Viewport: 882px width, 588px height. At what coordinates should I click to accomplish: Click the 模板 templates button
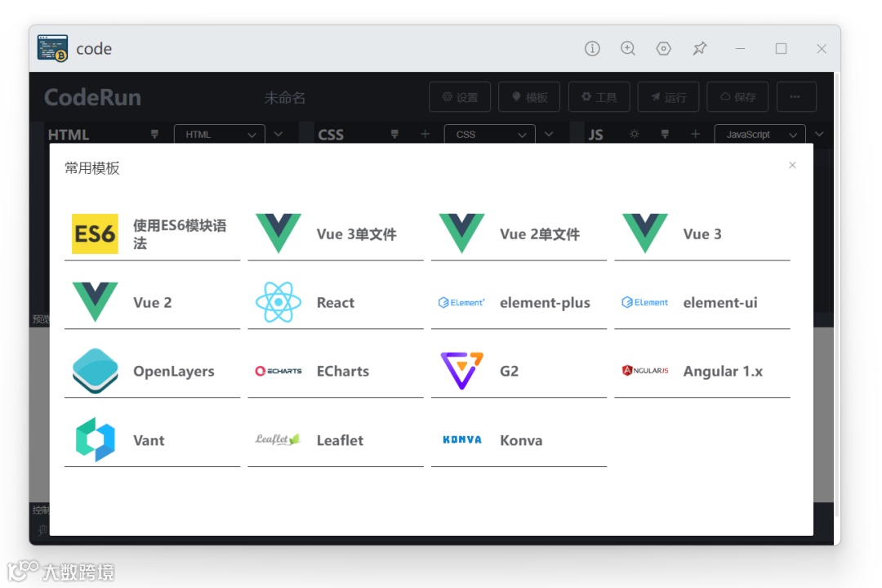[x=529, y=97]
